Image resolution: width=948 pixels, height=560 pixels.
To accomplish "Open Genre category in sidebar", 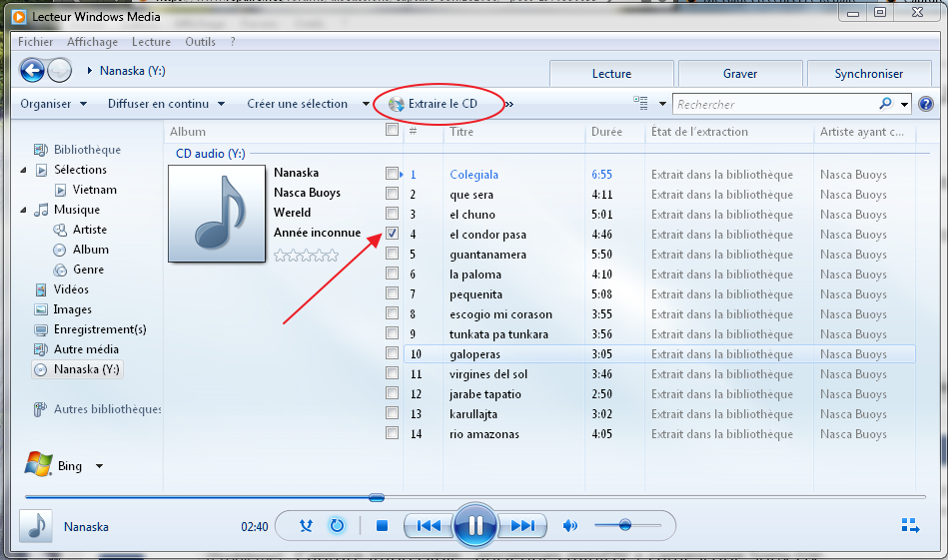I will [88, 269].
